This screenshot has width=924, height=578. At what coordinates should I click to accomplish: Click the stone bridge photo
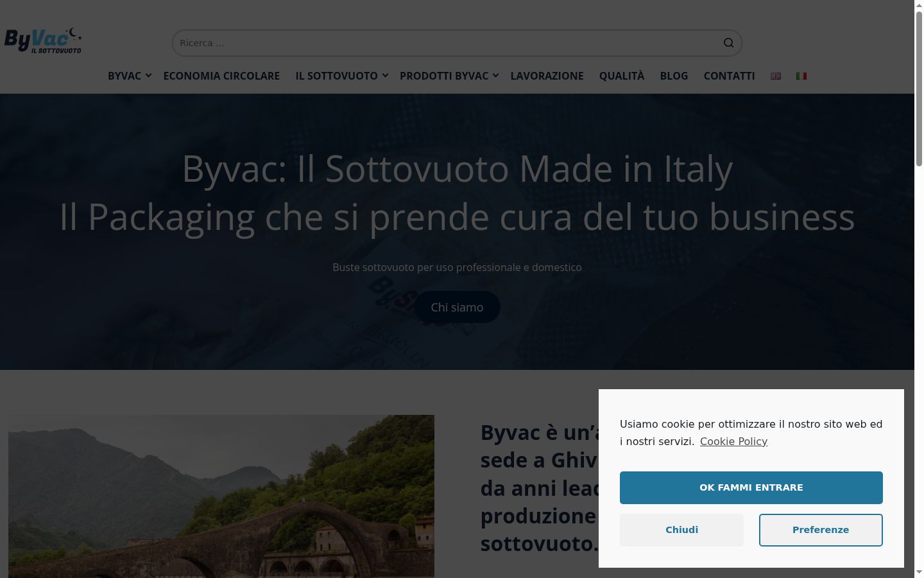[x=221, y=496]
